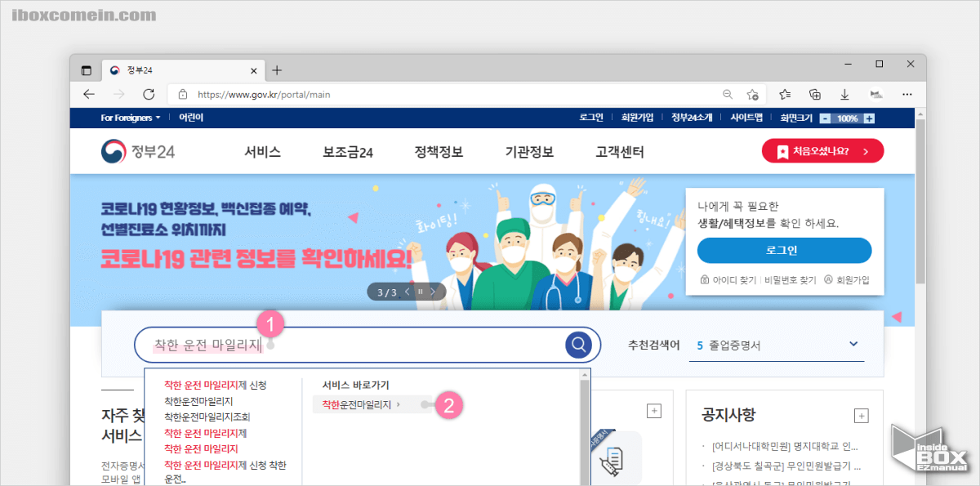
Task: Expand 공지사항 with the plus control
Action: (x=861, y=416)
